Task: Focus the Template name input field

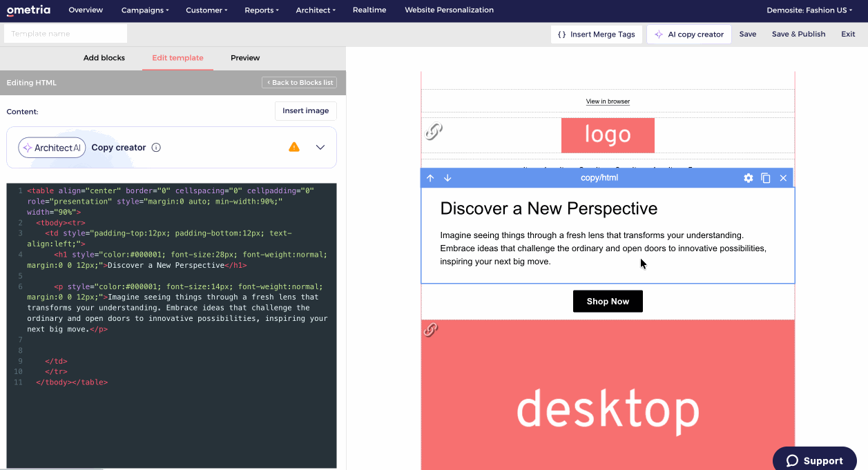Action: [x=66, y=34]
